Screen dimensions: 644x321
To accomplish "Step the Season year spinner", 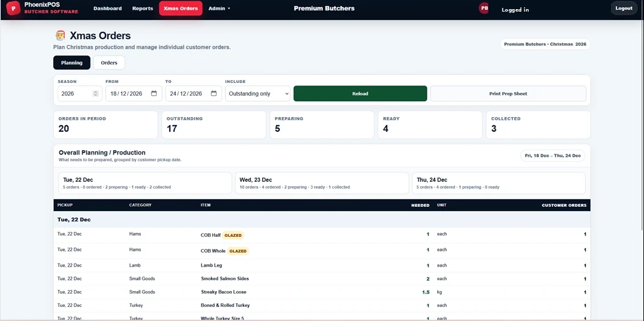I will 96,93.
